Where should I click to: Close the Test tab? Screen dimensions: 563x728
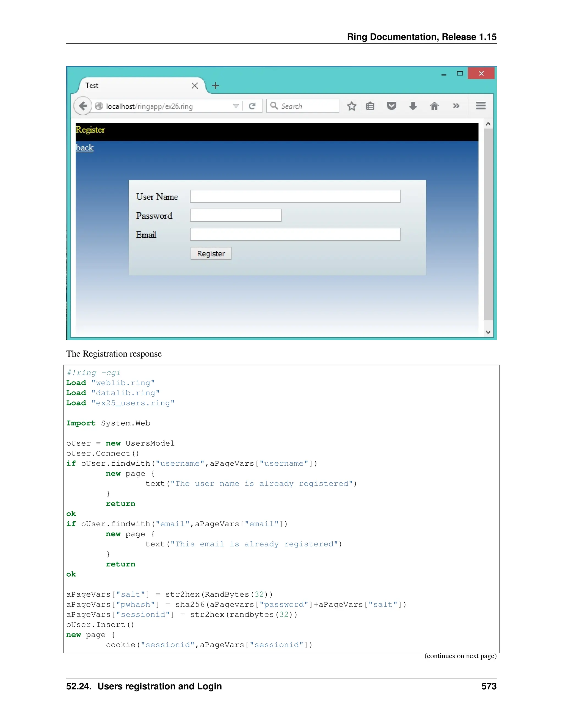point(195,86)
